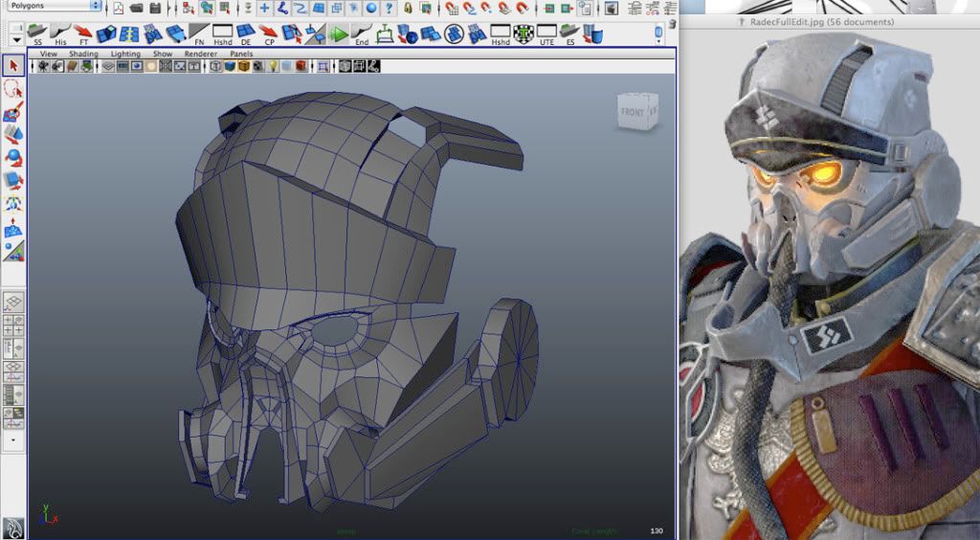Select the Move tool
The width and height of the screenshot is (980, 540).
13,134
